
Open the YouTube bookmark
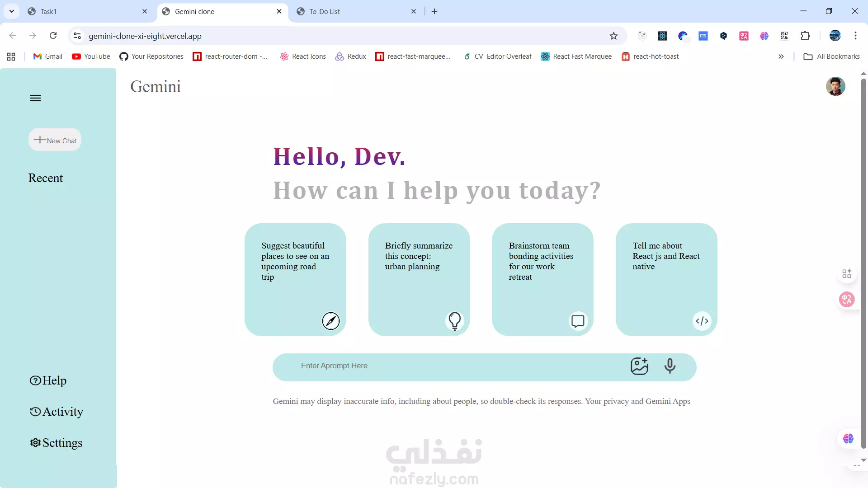point(91,56)
